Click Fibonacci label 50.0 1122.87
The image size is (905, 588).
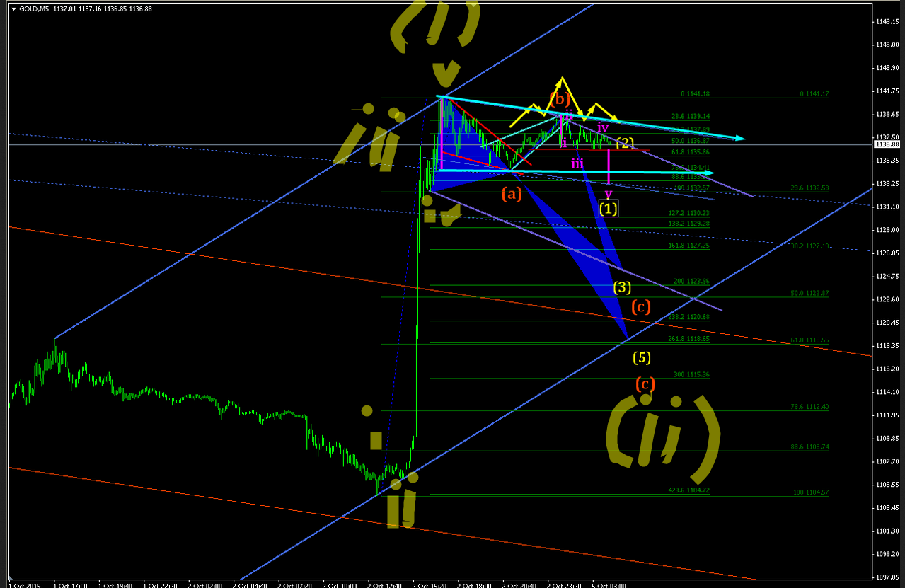point(809,293)
